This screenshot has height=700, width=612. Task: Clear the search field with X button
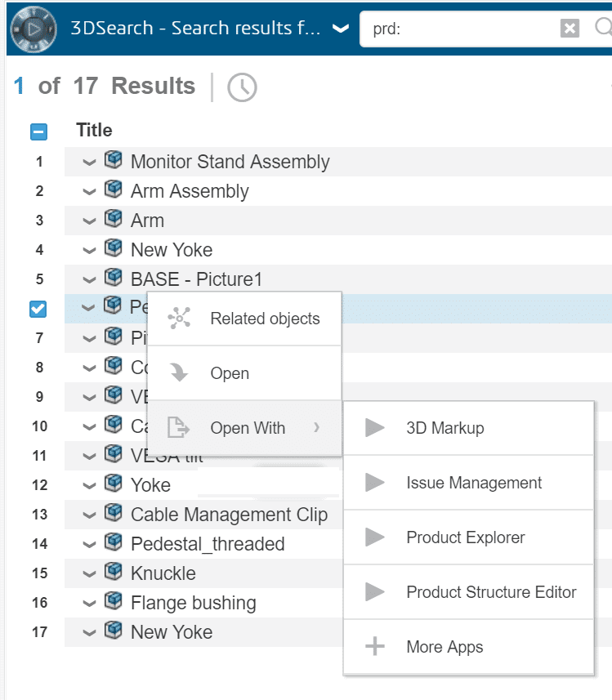[x=570, y=29]
